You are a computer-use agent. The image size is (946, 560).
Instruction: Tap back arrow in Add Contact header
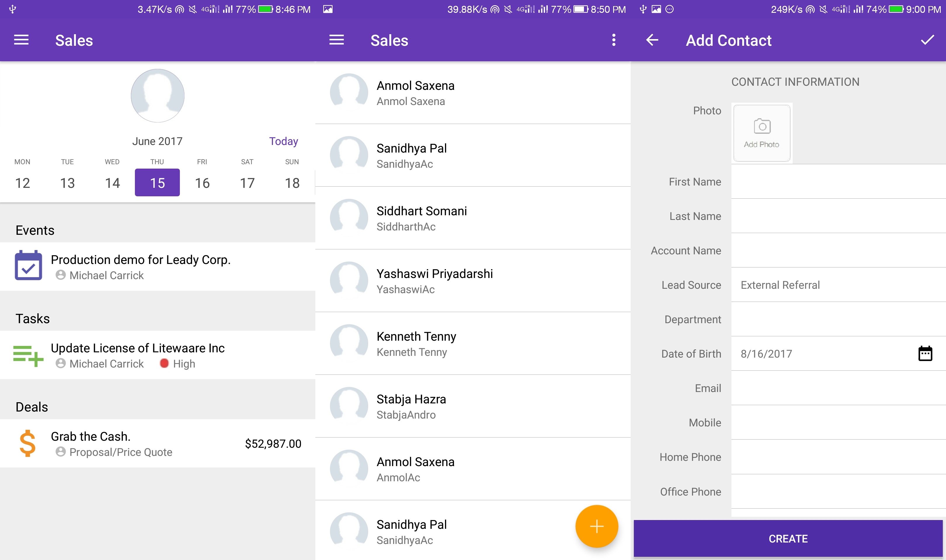coord(652,40)
